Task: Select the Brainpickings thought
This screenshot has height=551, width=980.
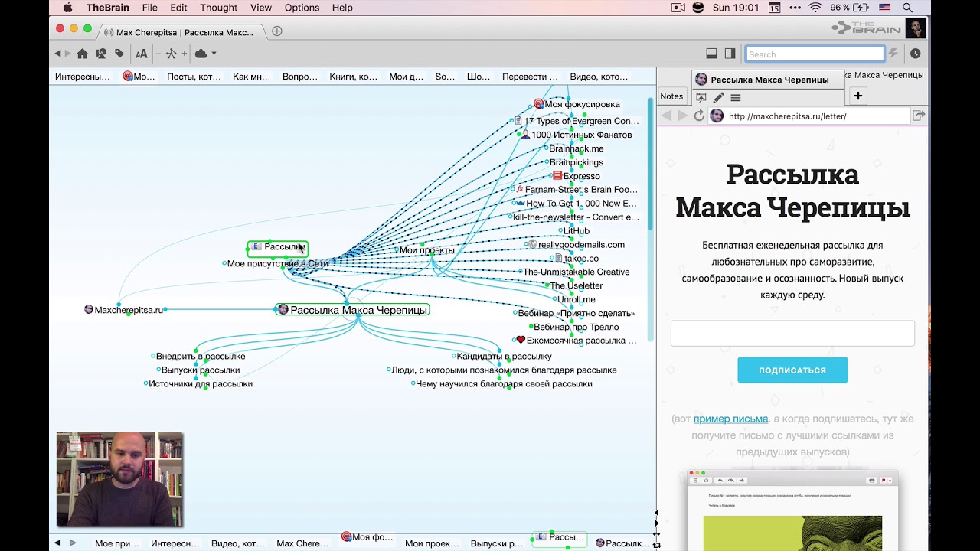Action: click(577, 162)
